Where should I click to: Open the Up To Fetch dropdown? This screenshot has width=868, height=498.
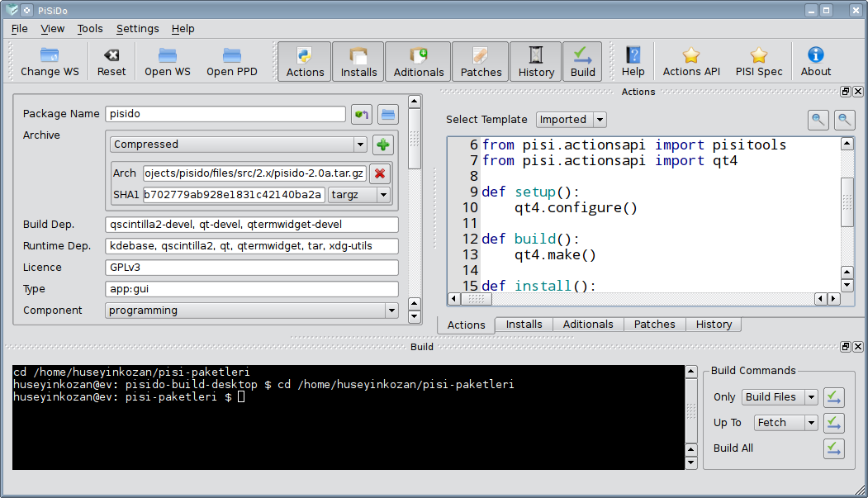click(811, 423)
